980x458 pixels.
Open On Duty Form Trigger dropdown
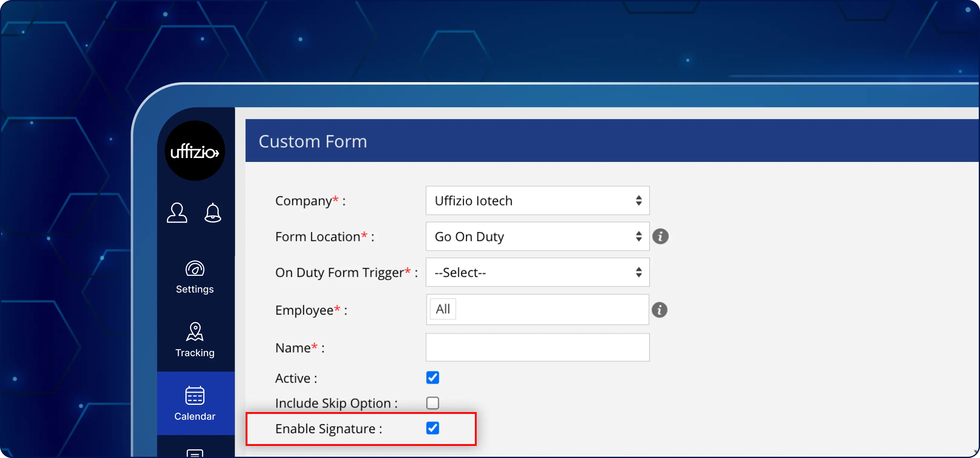tap(537, 272)
